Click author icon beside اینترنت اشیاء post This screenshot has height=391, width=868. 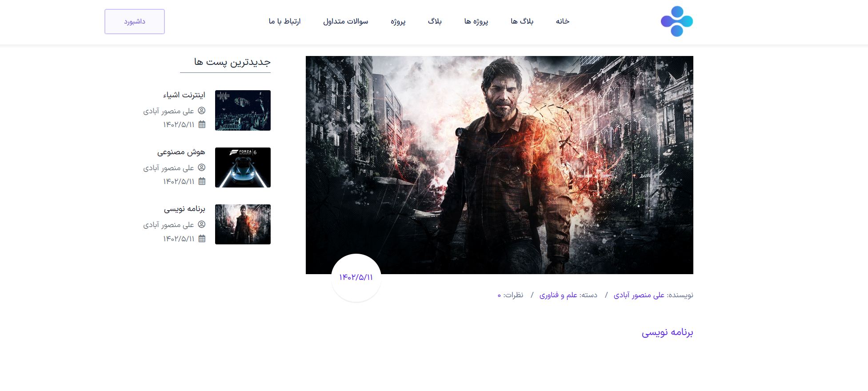(x=201, y=111)
